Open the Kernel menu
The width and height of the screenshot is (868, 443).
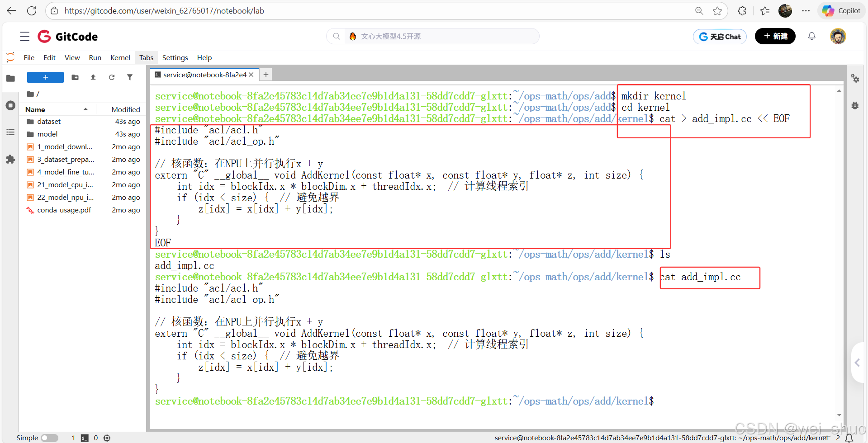point(120,57)
